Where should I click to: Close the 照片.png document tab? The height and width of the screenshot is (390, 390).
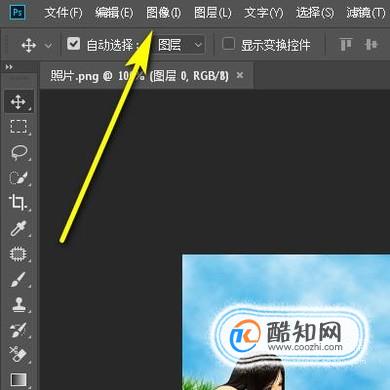pos(240,75)
